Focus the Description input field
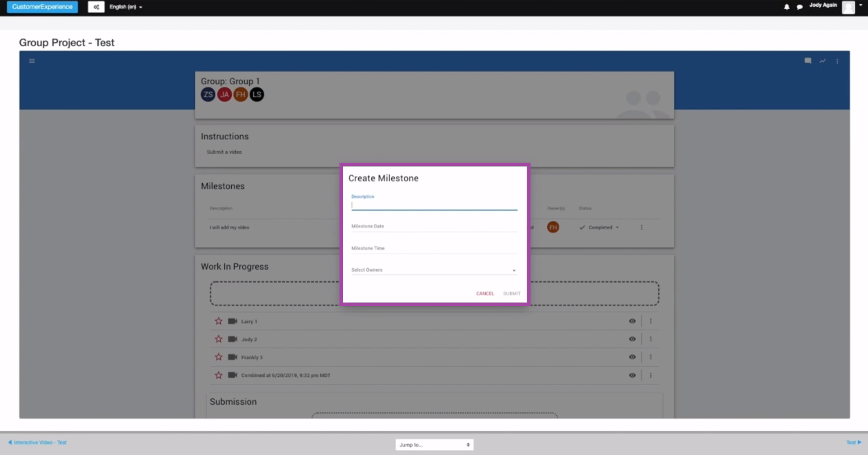This screenshot has height=455, width=868. (434, 205)
